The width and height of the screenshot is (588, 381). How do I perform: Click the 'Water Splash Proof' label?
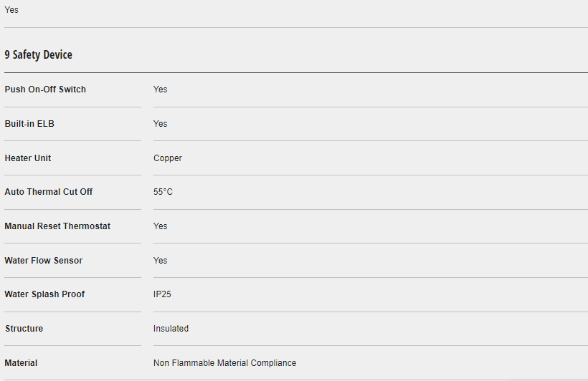(44, 294)
